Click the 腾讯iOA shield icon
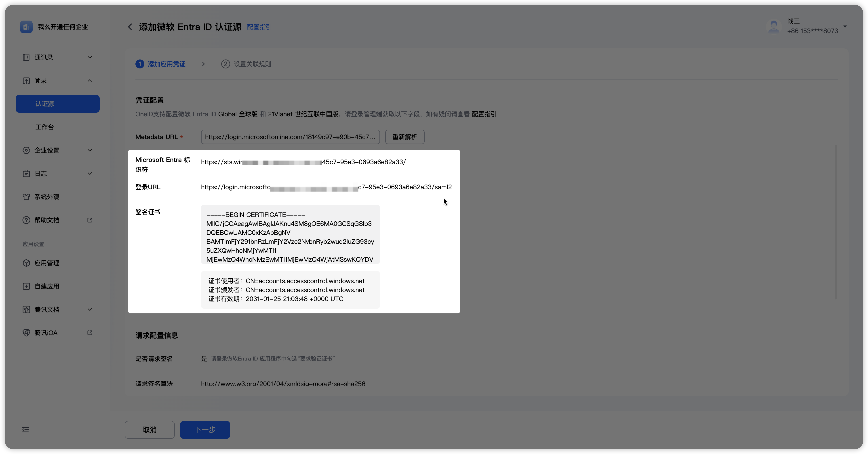 26,333
